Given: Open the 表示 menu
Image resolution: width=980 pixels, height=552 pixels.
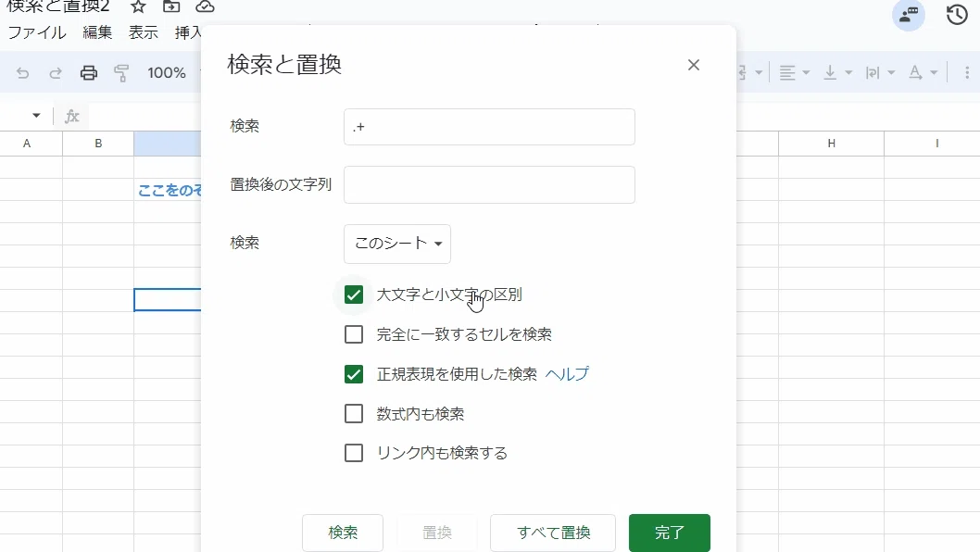Looking at the screenshot, I should pyautogui.click(x=144, y=32).
